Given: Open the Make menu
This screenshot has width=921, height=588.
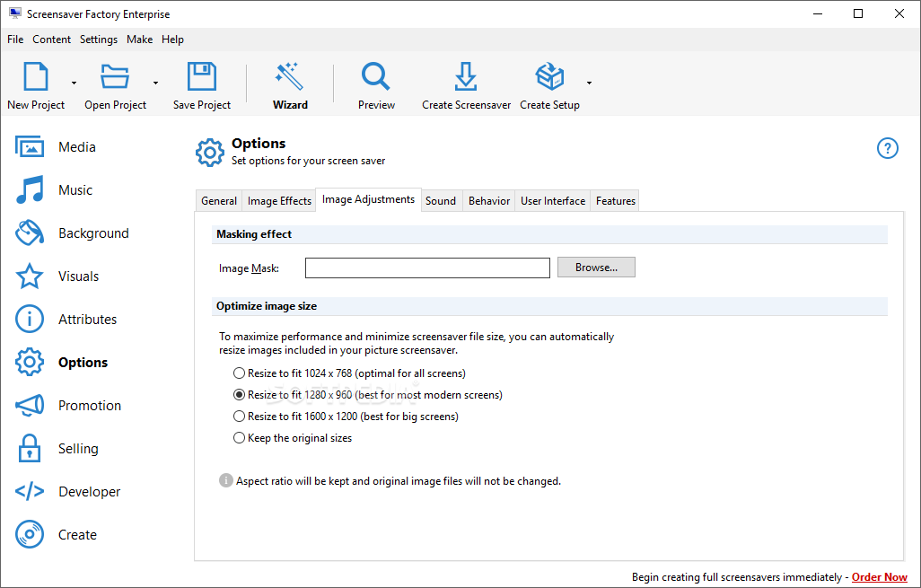Looking at the screenshot, I should click(x=140, y=39).
